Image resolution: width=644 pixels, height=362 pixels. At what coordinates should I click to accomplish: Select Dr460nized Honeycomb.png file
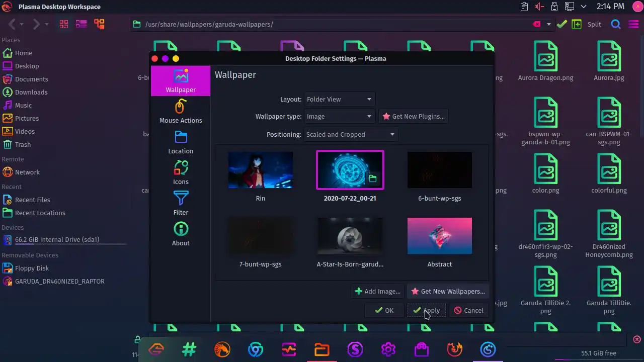pos(609,234)
